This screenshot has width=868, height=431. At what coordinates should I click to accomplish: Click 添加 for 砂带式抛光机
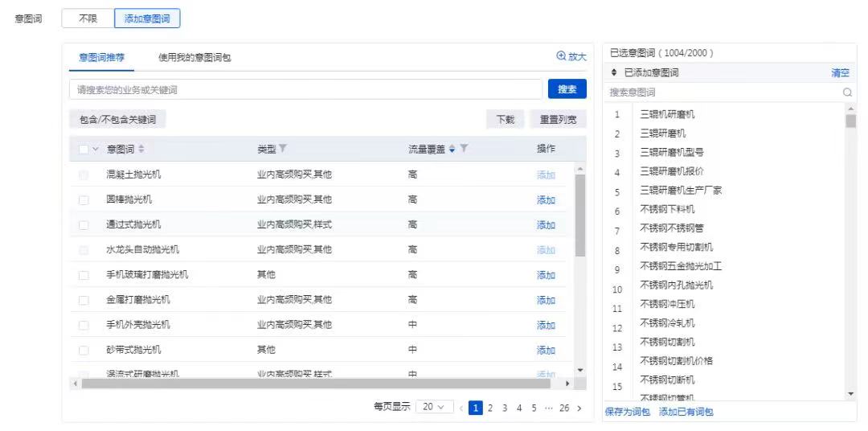546,351
